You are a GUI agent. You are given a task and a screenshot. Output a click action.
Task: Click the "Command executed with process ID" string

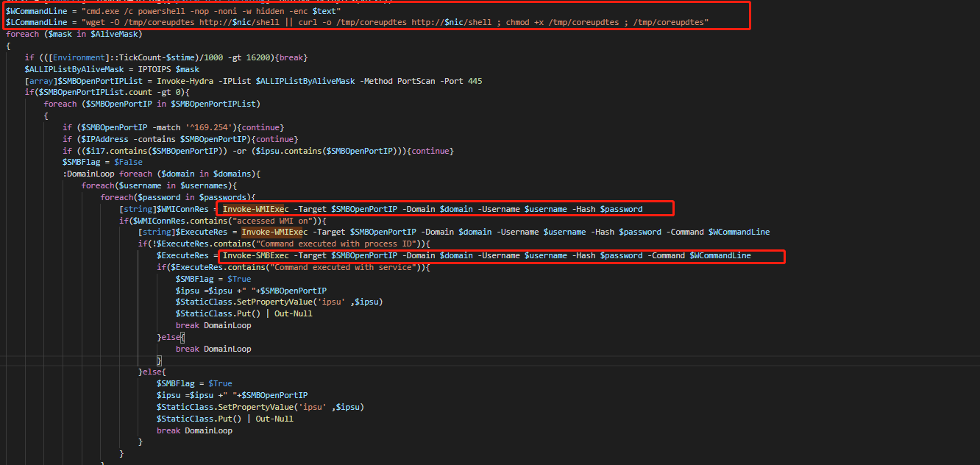pos(336,244)
